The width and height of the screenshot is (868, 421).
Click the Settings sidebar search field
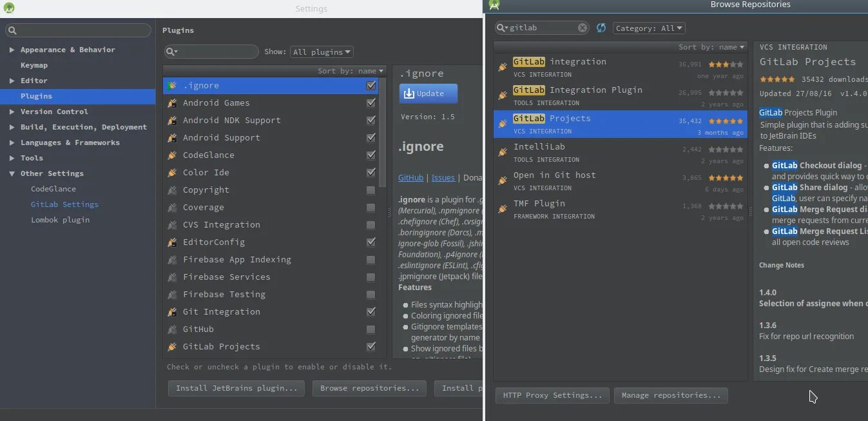pos(79,30)
